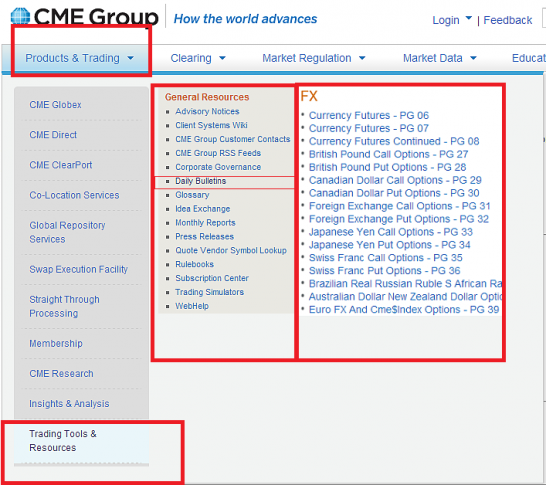This screenshot has width=546, height=485.
Task: Open Currency Futures - PG 07
Action: click(x=369, y=128)
